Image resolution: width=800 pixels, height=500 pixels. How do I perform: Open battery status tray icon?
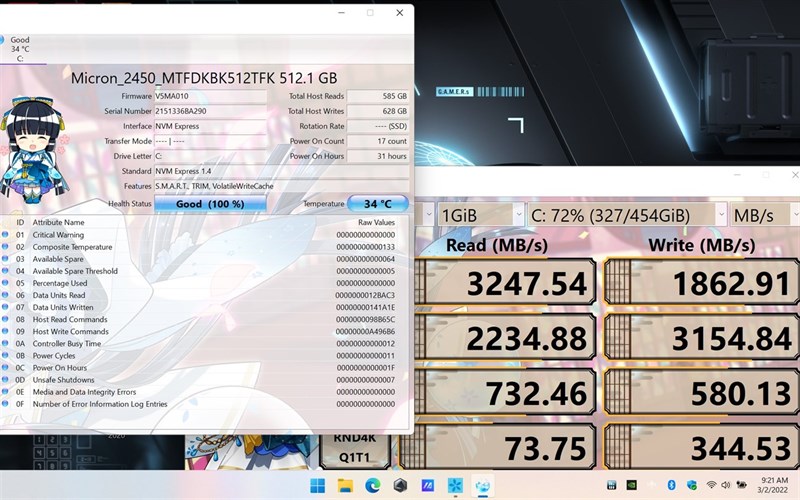(741, 485)
